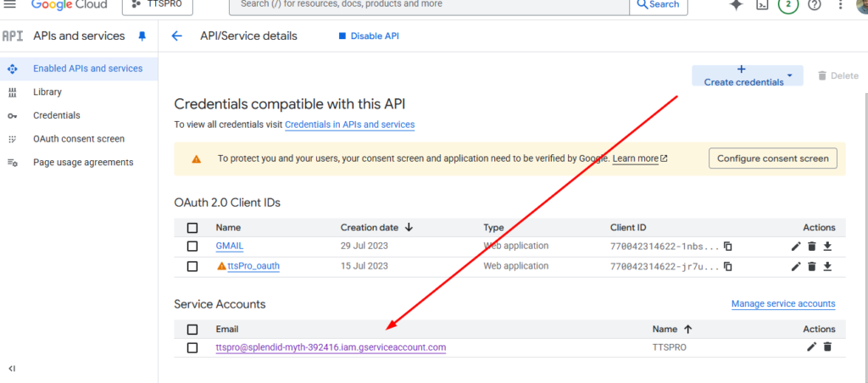
Task: Open Credentials in APIs and services link
Action: [350, 125]
